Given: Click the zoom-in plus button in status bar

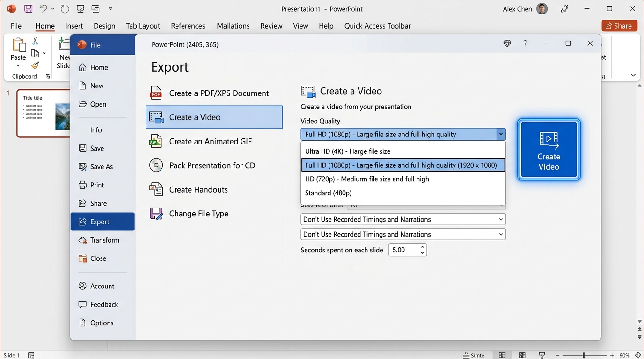Looking at the screenshot, I should 612,355.
